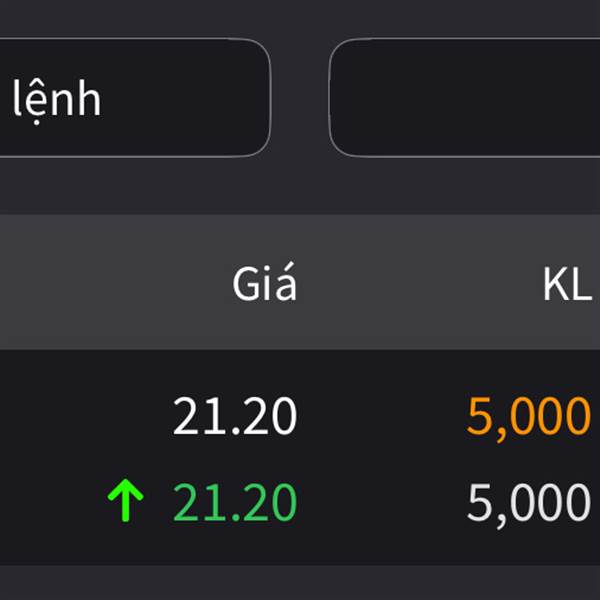This screenshot has height=600, width=600.
Task: Click the gap between Giá and KL headers
Action: [420, 282]
